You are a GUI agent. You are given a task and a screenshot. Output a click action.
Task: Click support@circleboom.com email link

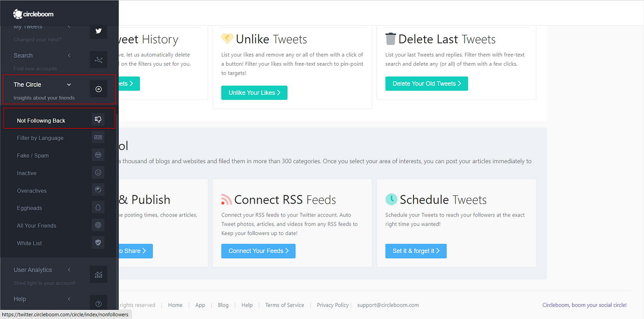click(x=388, y=305)
